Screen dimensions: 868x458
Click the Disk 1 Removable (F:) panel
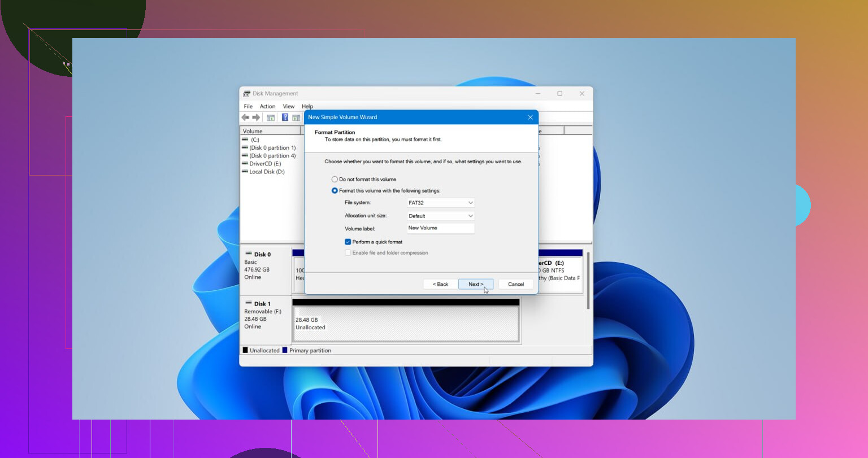coord(266,320)
